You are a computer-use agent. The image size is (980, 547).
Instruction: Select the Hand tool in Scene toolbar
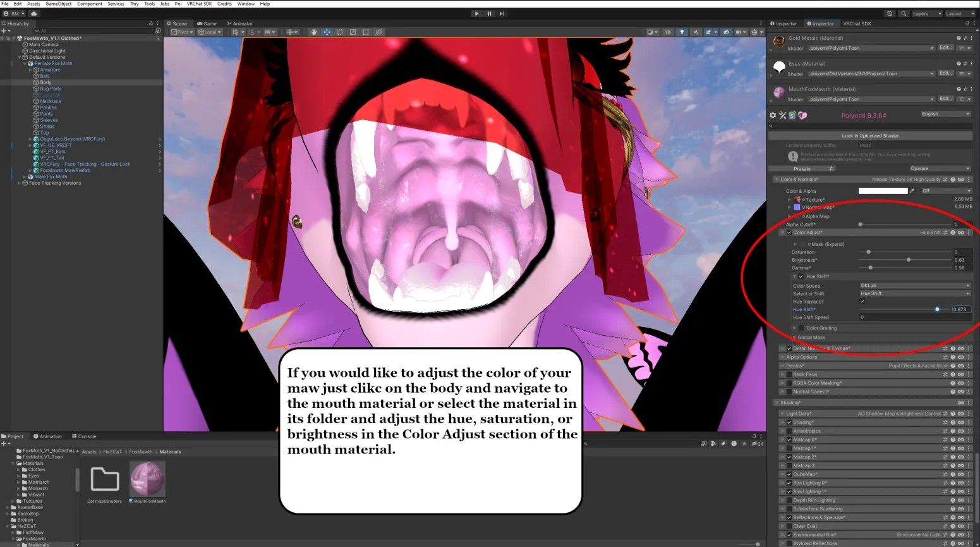point(313,32)
